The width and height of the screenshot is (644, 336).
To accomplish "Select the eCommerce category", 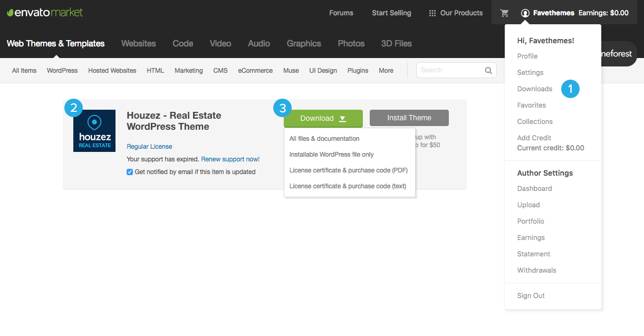I will 255,71.
